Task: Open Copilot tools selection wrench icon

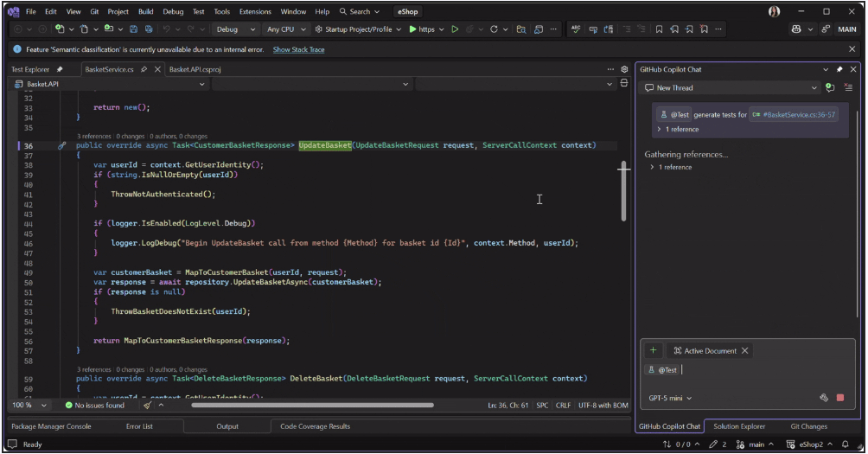Action: pos(824,398)
